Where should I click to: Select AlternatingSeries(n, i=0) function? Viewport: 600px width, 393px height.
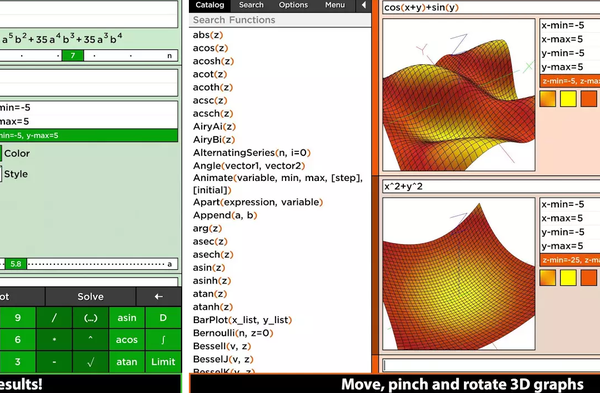[251, 152]
